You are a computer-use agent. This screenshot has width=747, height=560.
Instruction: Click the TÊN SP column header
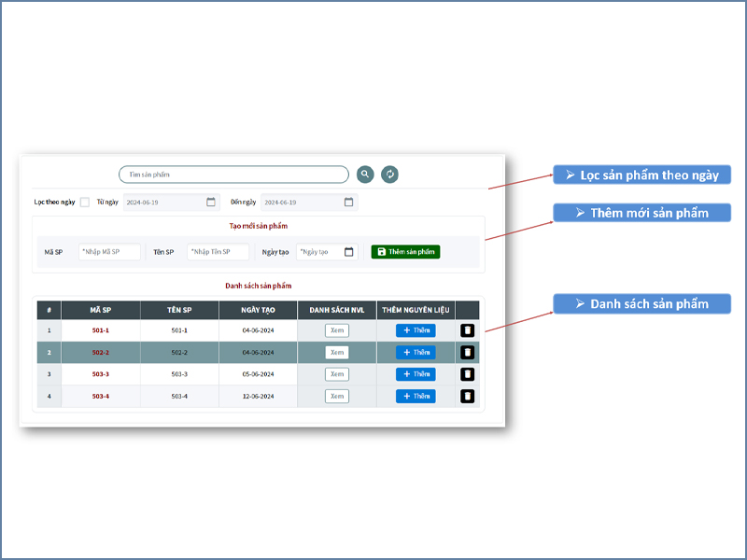pos(179,310)
